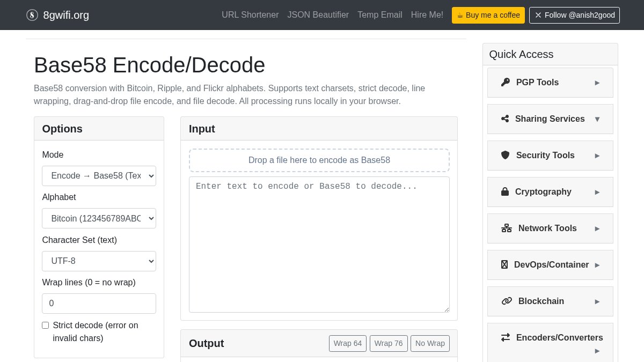The width and height of the screenshot is (644, 362).
Task: Open the Alphabet selection dropdown
Action: click(99, 218)
